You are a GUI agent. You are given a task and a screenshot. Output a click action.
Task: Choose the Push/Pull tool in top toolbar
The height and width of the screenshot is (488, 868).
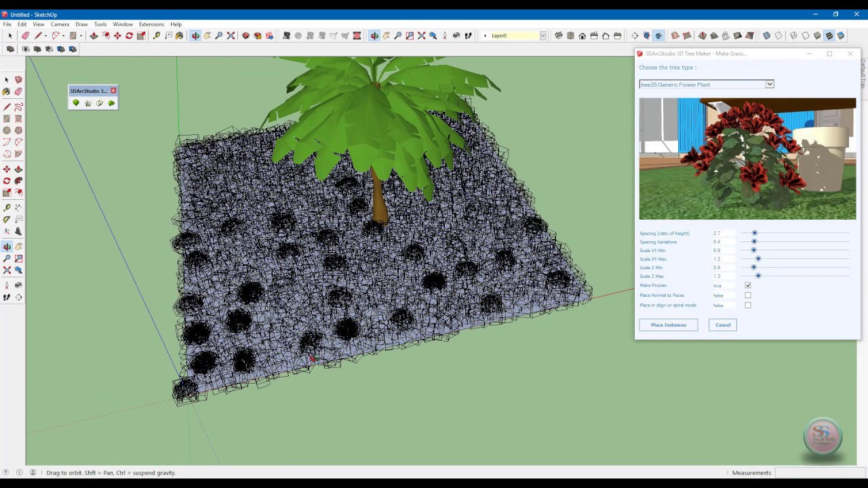tap(94, 35)
